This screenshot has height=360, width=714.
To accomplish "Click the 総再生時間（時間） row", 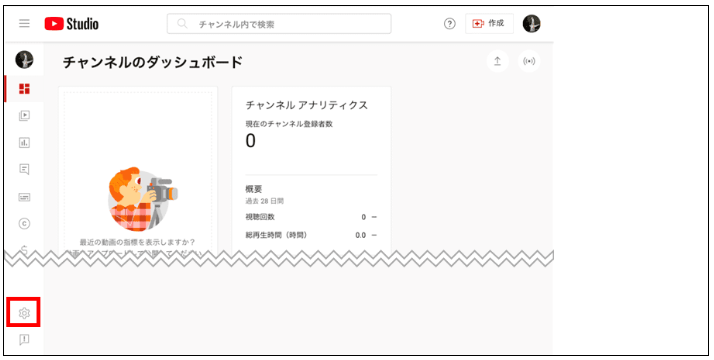I will [x=311, y=235].
